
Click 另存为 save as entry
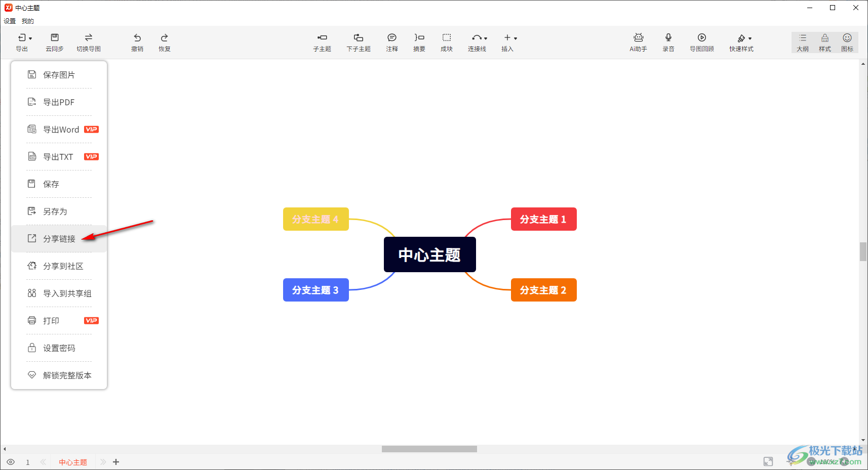coord(59,211)
